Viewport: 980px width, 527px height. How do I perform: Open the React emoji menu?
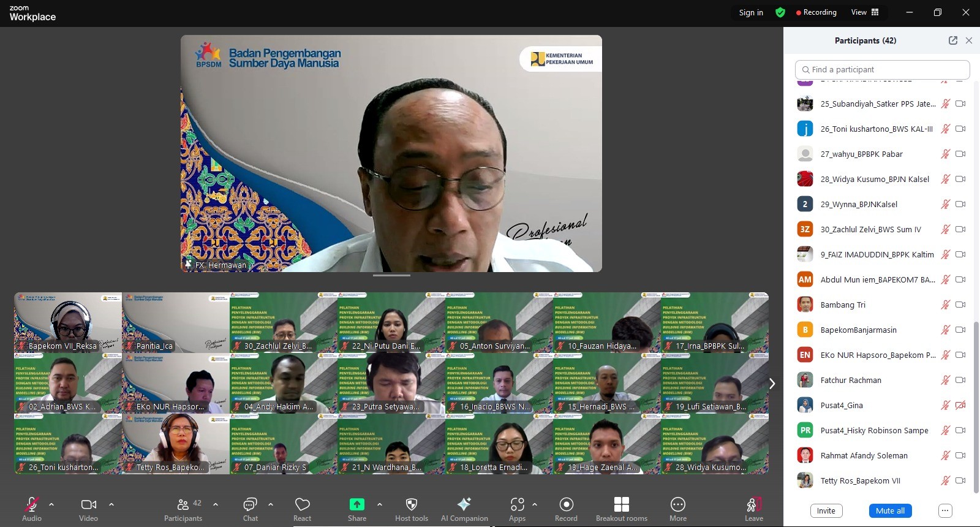coord(302,504)
